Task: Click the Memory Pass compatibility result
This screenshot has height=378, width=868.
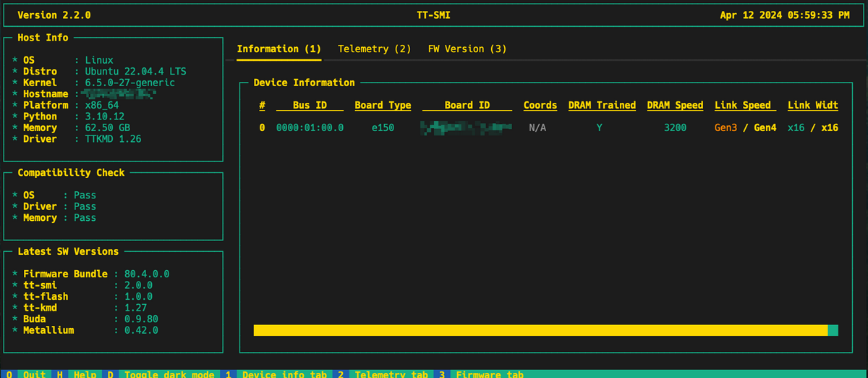Action: [x=85, y=217]
